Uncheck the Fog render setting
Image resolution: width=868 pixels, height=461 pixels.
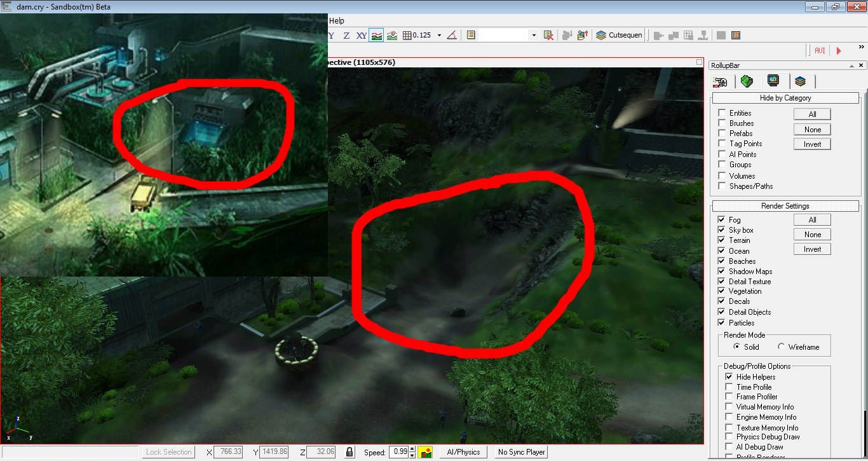pyautogui.click(x=721, y=219)
